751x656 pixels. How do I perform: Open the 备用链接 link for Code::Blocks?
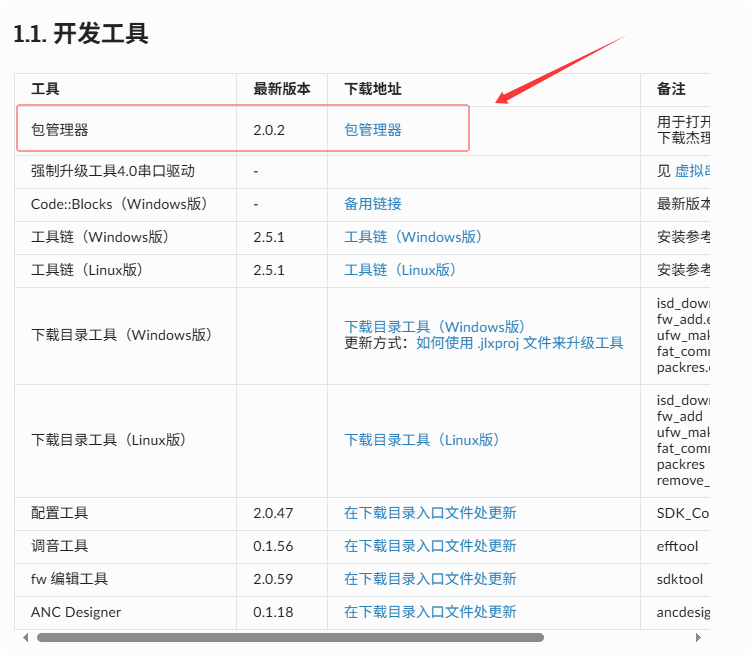[373, 204]
